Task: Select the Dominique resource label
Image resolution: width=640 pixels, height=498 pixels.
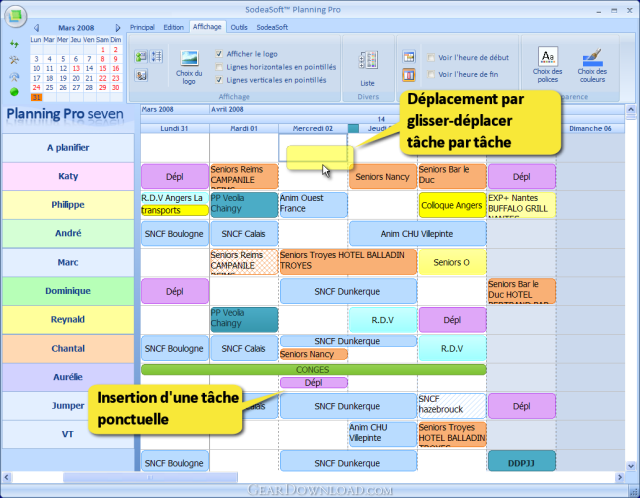Action: 68,291
